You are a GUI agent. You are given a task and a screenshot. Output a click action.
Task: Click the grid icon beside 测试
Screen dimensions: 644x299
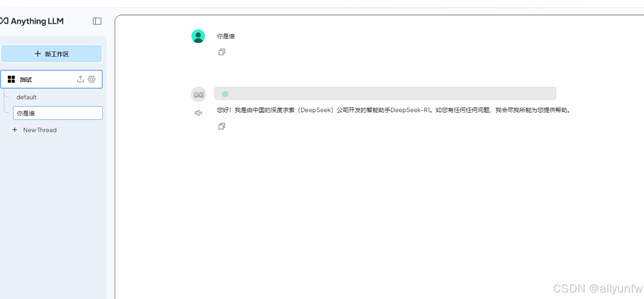[x=12, y=79]
